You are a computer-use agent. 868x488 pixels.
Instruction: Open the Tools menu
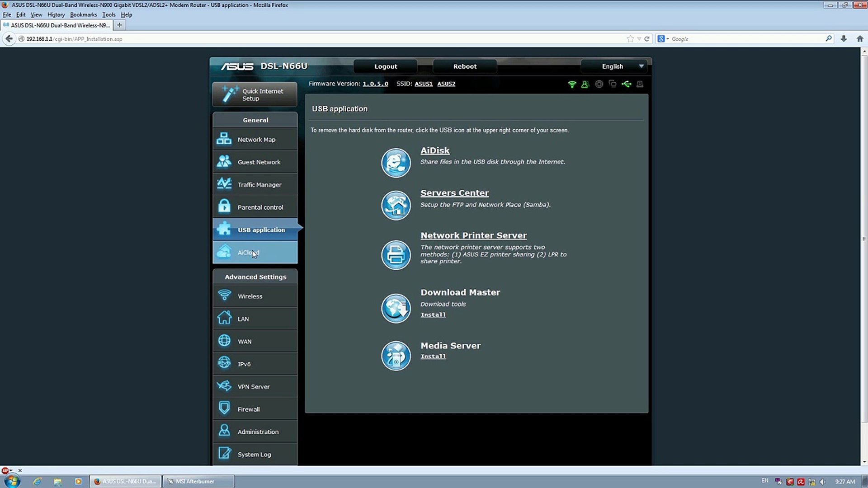point(108,14)
